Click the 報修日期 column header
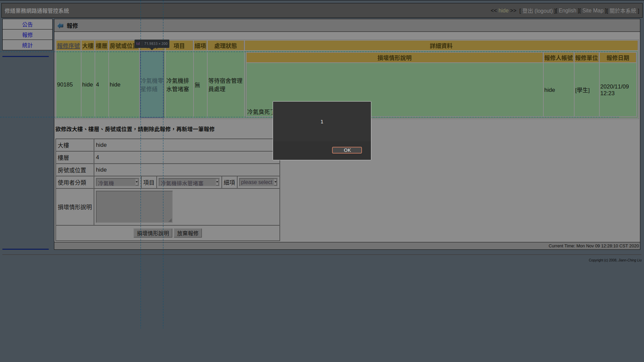The height and width of the screenshot is (362, 644). tap(618, 58)
